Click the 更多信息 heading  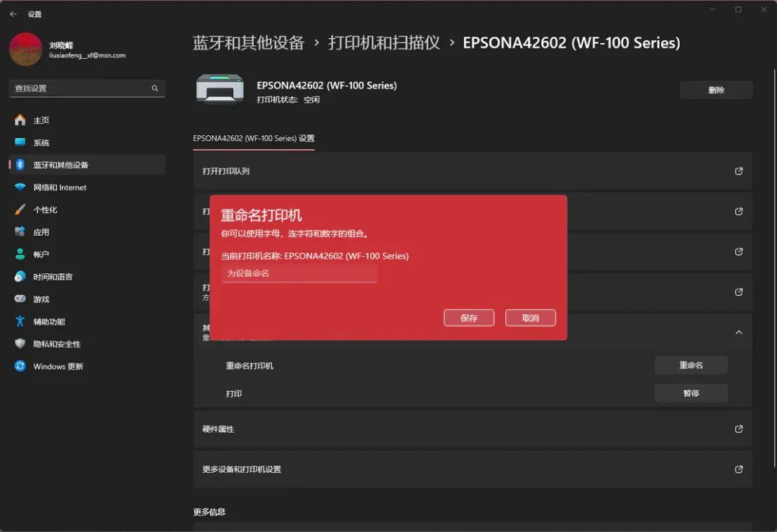[x=209, y=512]
